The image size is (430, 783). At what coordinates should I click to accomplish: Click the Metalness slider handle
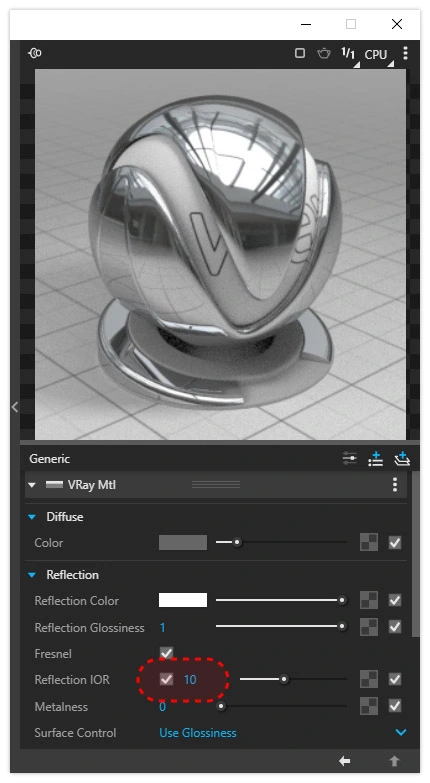click(x=221, y=706)
